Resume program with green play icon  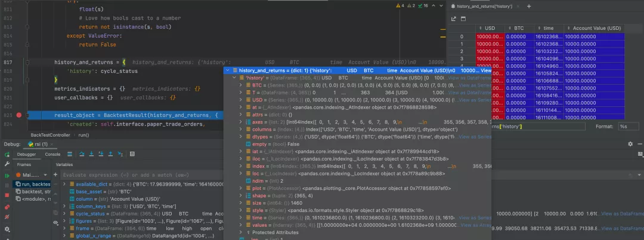tap(7, 176)
